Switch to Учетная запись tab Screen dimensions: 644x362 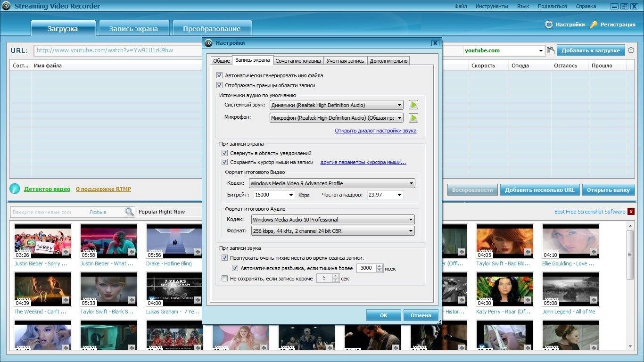point(346,61)
